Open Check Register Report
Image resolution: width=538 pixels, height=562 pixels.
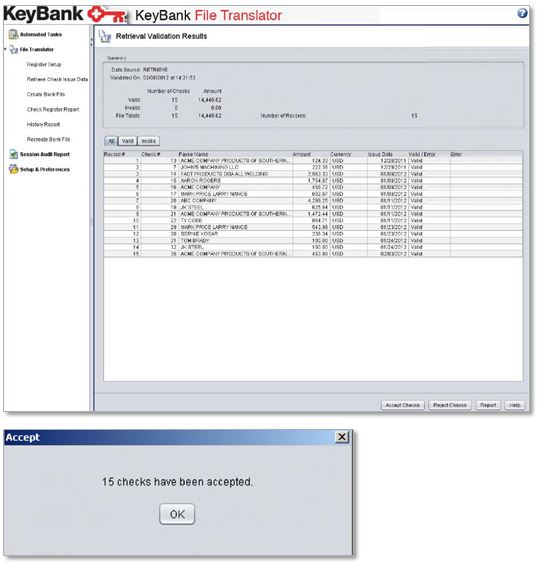(53, 109)
